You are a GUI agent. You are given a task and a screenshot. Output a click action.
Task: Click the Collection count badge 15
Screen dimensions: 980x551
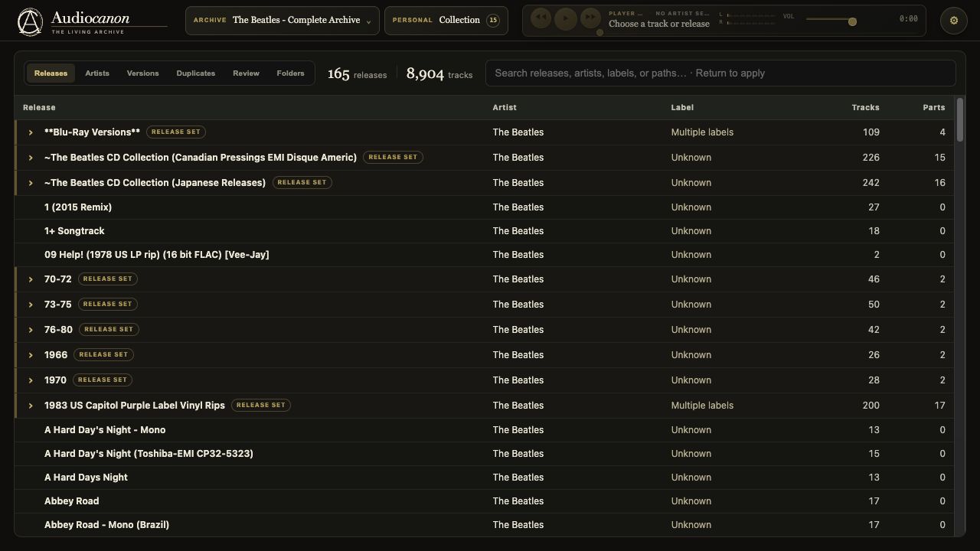[493, 21]
